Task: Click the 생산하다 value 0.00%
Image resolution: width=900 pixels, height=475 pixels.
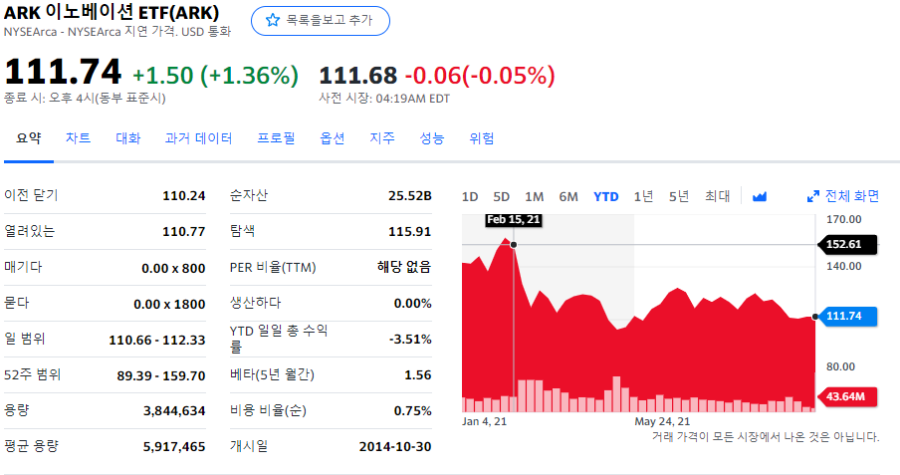Action: click(413, 303)
